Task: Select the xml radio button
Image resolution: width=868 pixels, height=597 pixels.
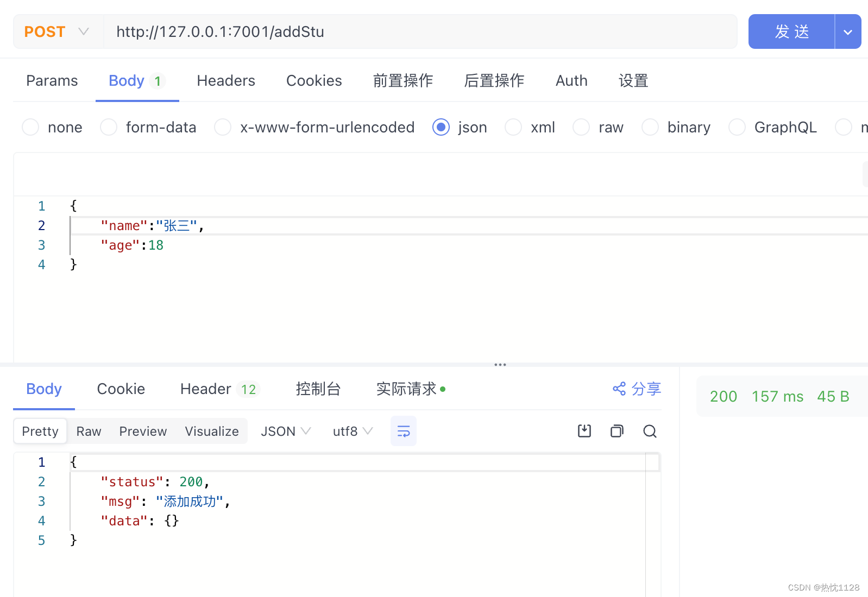Action: (x=513, y=127)
